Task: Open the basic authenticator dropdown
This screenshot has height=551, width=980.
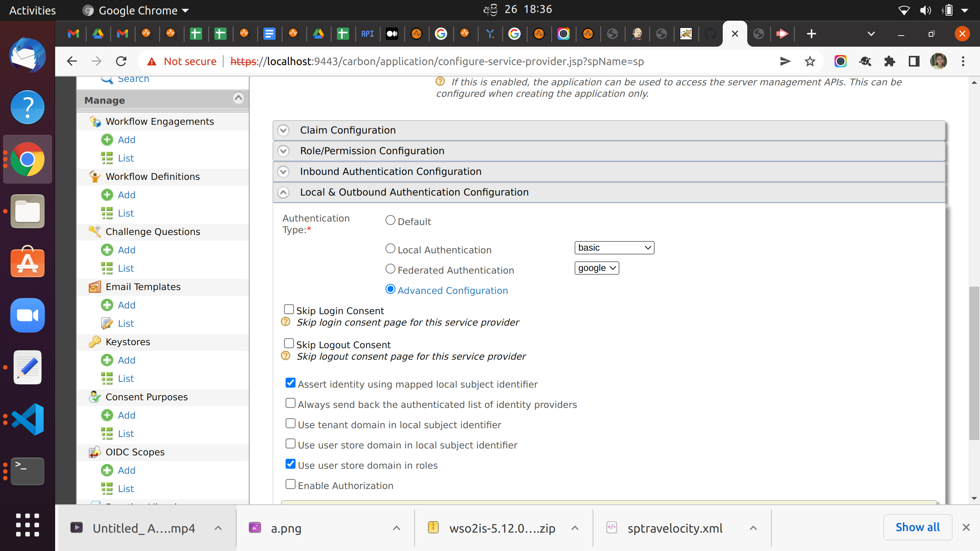Action: pos(614,248)
